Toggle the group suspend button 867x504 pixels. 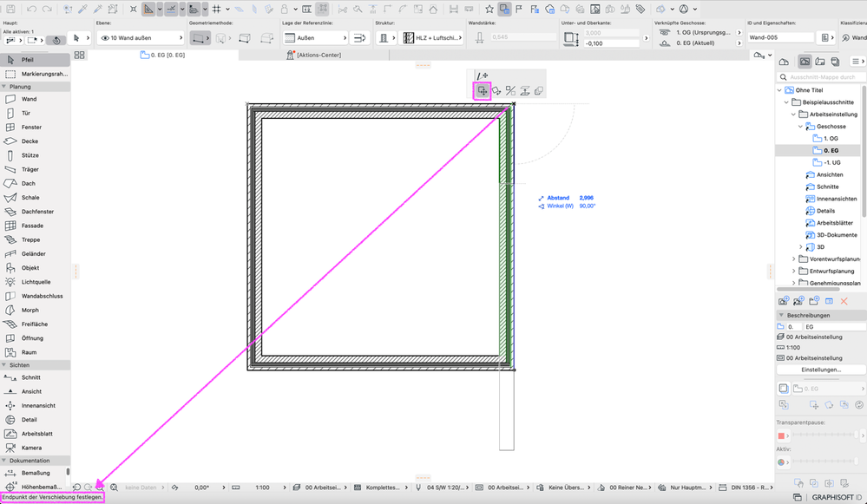click(x=323, y=9)
